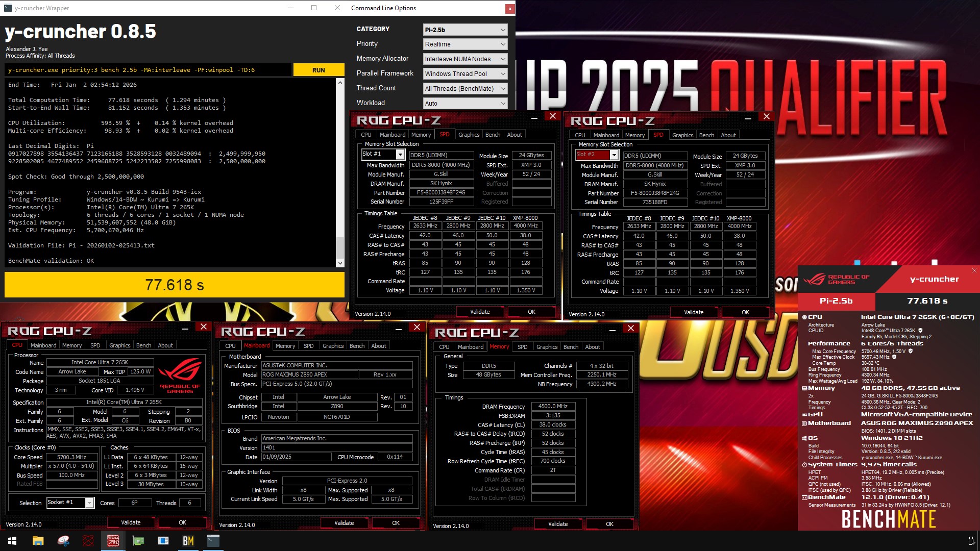This screenshot has height=551, width=980.
Task: Click the BenchMate section icon near version 12.1.0
Action: [x=804, y=497]
